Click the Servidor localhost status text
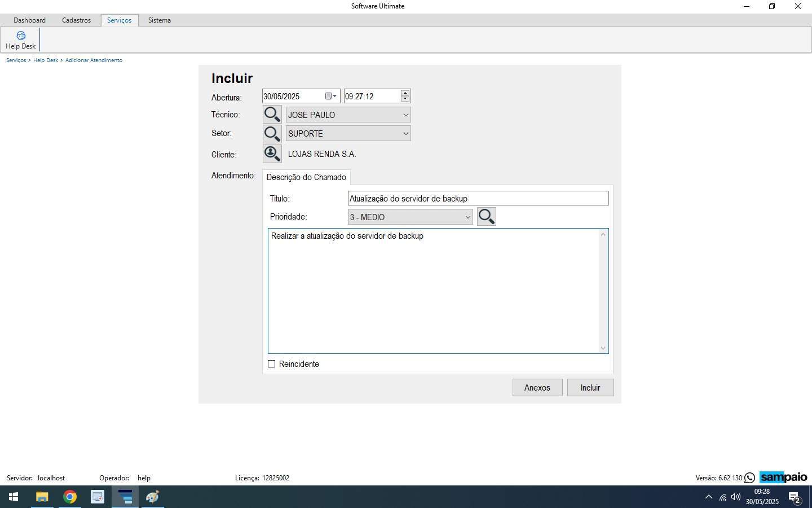 (36, 478)
